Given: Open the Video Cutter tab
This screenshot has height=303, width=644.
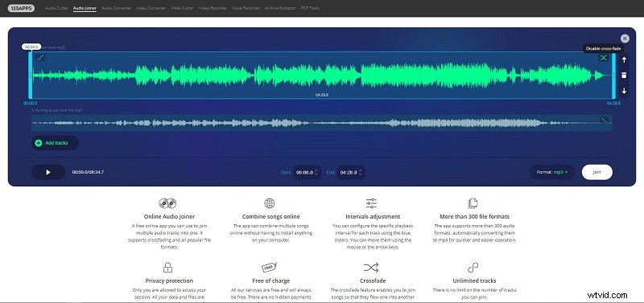Looking at the screenshot, I should pos(182,8).
